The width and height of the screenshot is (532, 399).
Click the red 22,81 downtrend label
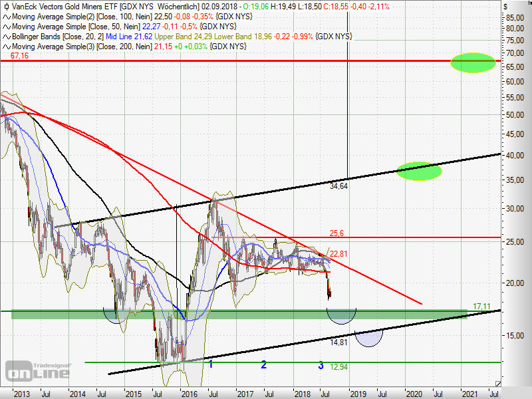338,254
